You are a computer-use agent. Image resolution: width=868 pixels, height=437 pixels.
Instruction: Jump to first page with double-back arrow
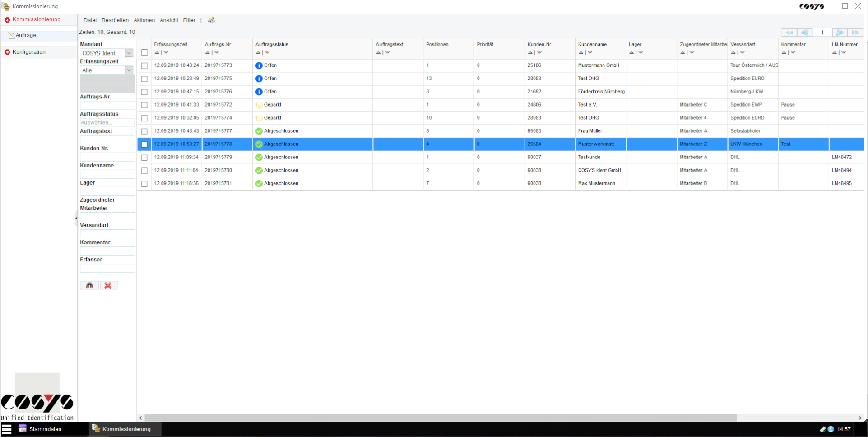click(x=789, y=32)
